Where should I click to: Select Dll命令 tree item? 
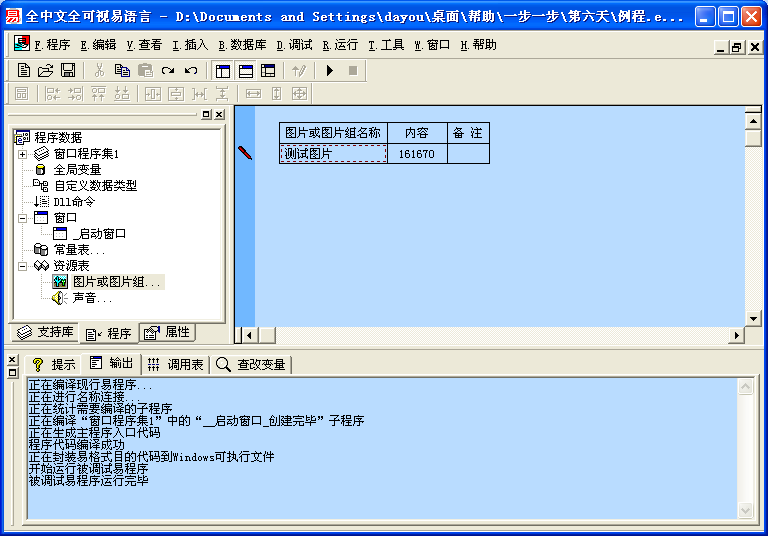[x=74, y=202]
